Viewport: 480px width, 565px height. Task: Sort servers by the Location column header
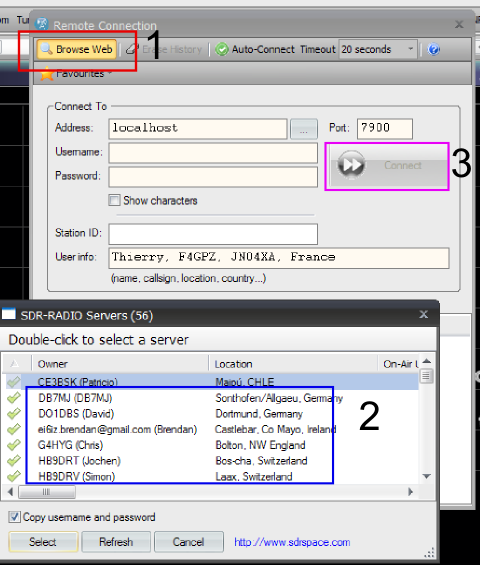pos(293,364)
